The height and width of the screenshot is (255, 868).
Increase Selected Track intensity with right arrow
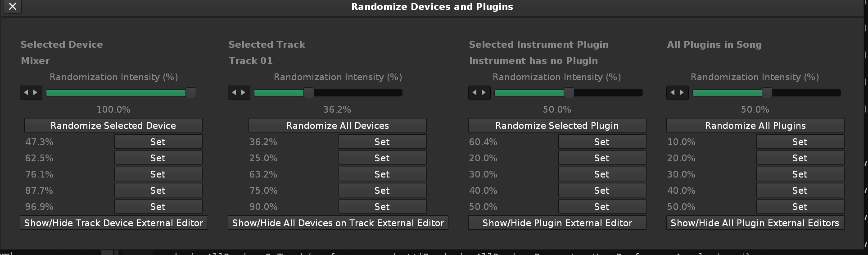244,93
